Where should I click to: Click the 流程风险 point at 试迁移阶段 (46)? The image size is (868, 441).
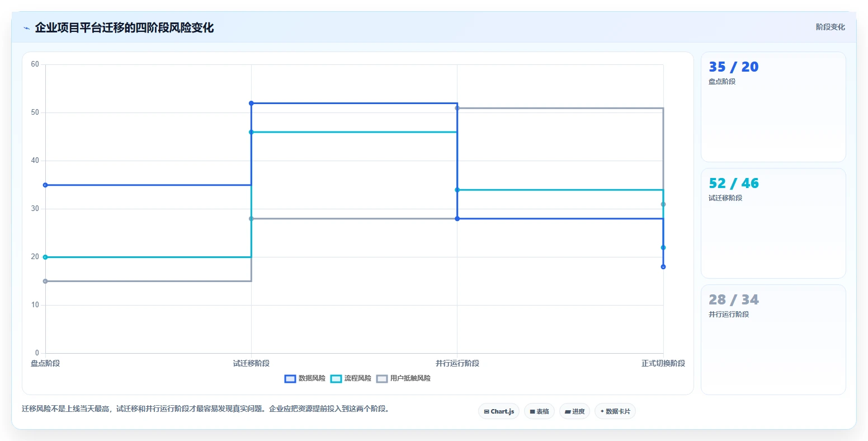coord(251,132)
